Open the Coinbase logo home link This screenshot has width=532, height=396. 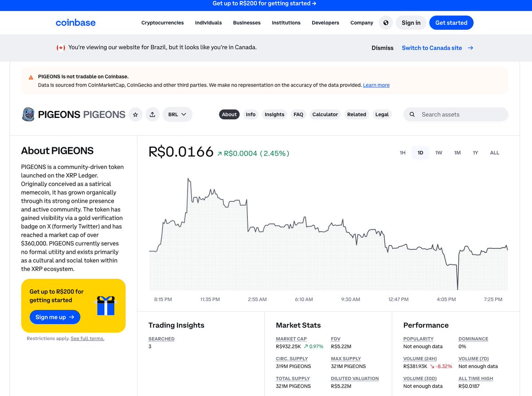(75, 23)
